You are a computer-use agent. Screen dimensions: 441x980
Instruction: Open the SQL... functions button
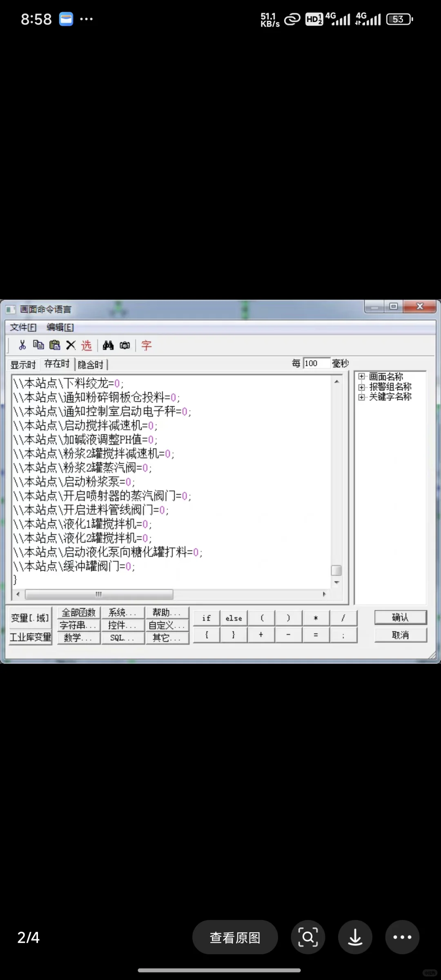coord(123,638)
